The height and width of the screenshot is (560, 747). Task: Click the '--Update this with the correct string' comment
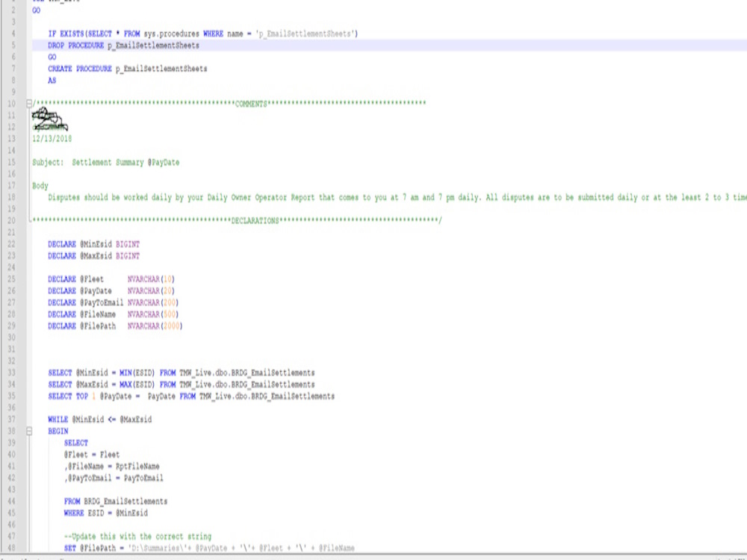[137, 537]
